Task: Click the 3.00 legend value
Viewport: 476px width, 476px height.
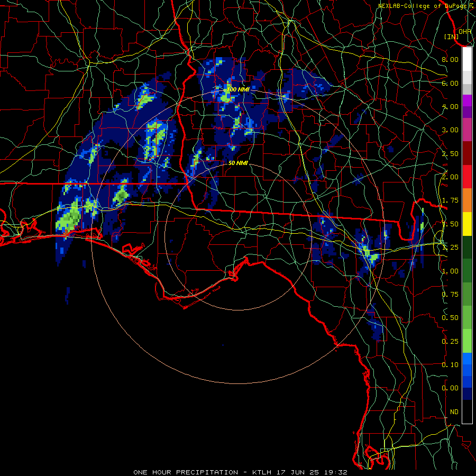Action: coord(450,130)
